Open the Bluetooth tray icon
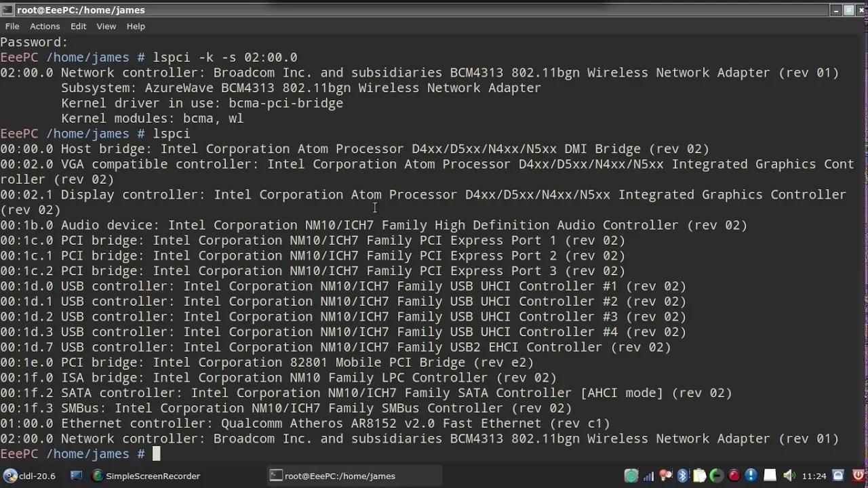Screen dimensions: 868x488 tap(682, 475)
